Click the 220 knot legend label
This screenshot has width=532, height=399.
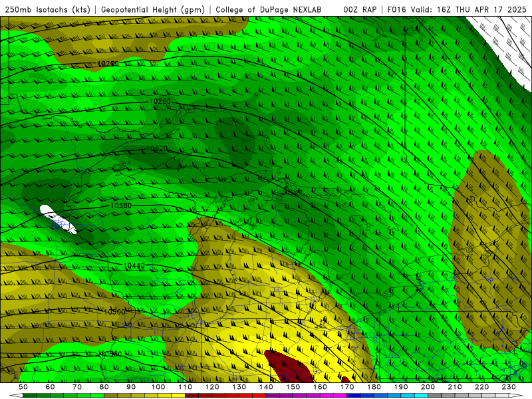pos(482,387)
